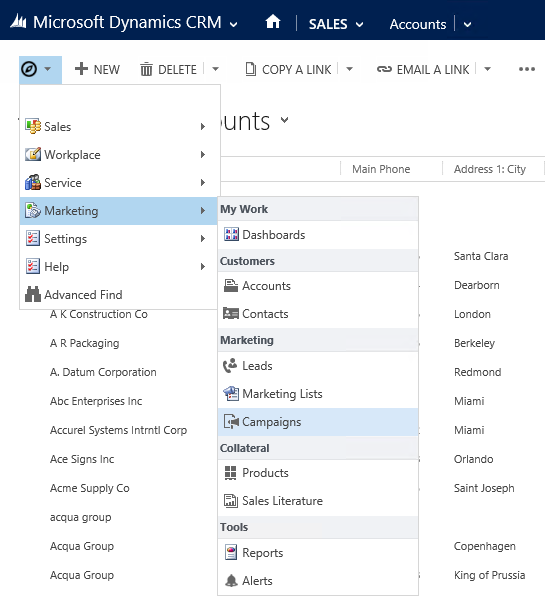This screenshot has width=545, height=599.
Task: Click the Dashboards icon
Action: pyautogui.click(x=231, y=234)
